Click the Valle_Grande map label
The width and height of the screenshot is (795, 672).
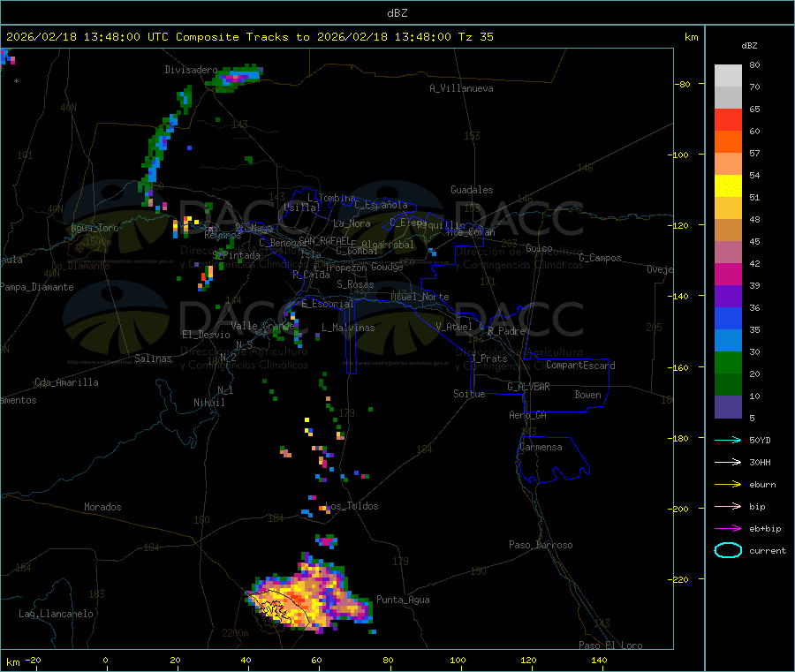coord(262,325)
